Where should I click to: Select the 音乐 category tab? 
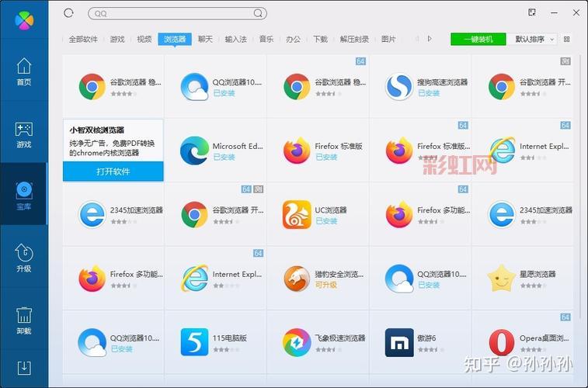pos(266,39)
